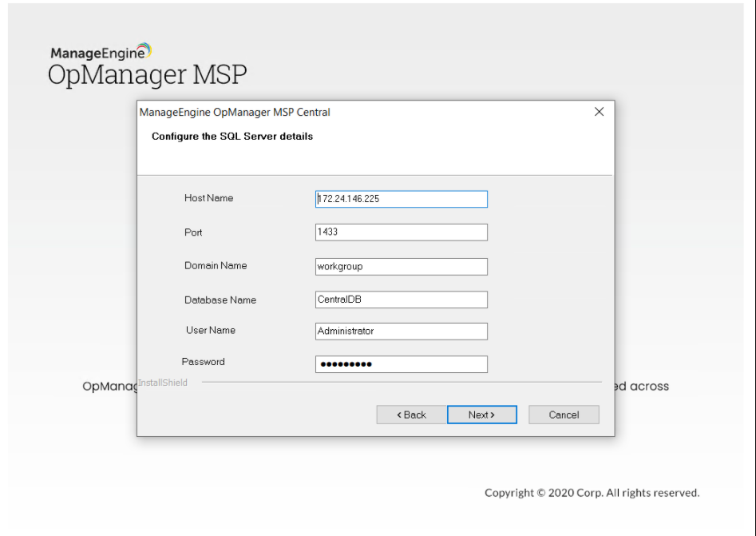The width and height of the screenshot is (756, 536).
Task: Select the Port number field
Action: (x=402, y=232)
